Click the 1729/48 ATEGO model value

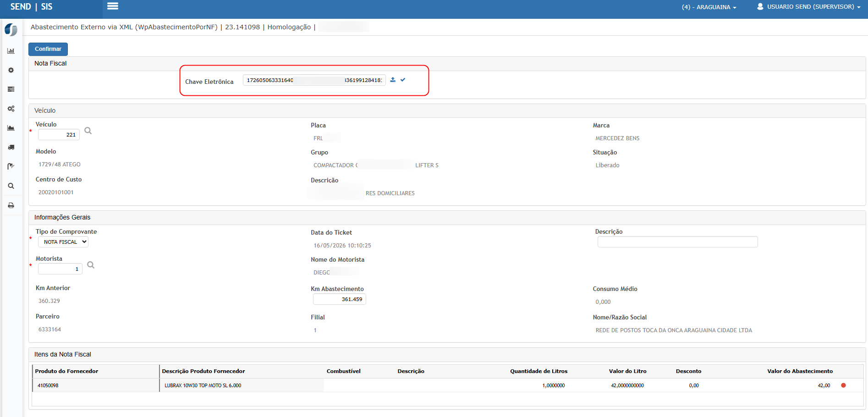[60, 165]
